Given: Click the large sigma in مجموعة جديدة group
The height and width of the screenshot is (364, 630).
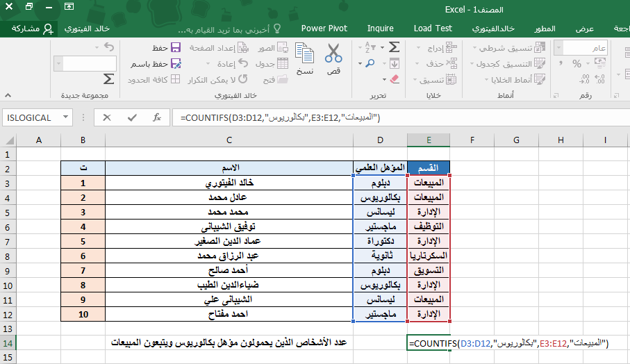Looking at the screenshot, I should (x=108, y=78).
